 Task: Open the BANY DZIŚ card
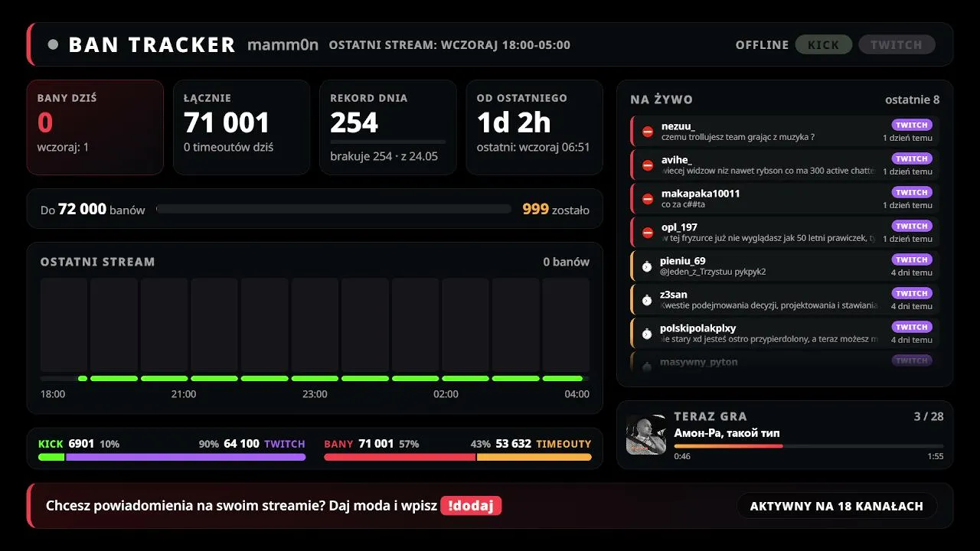click(95, 127)
